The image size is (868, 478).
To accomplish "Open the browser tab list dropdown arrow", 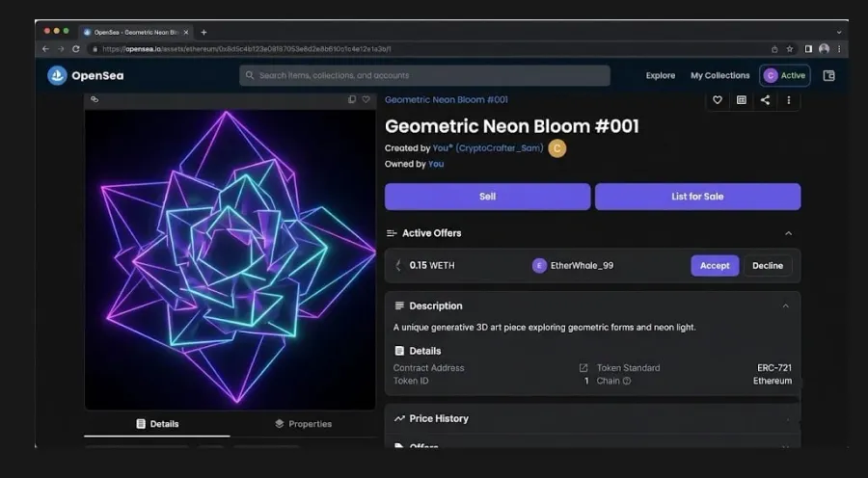I will pos(839,33).
